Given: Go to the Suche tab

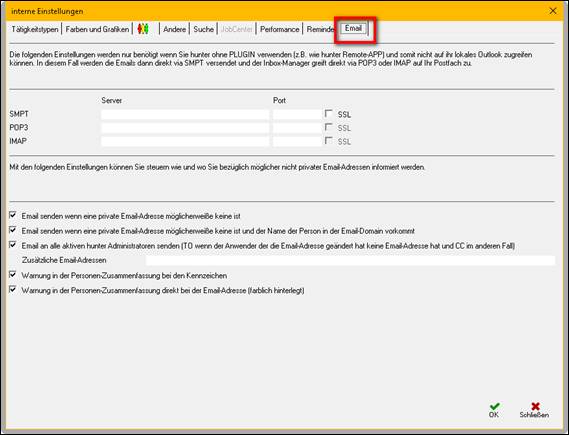Looking at the screenshot, I should [x=203, y=29].
